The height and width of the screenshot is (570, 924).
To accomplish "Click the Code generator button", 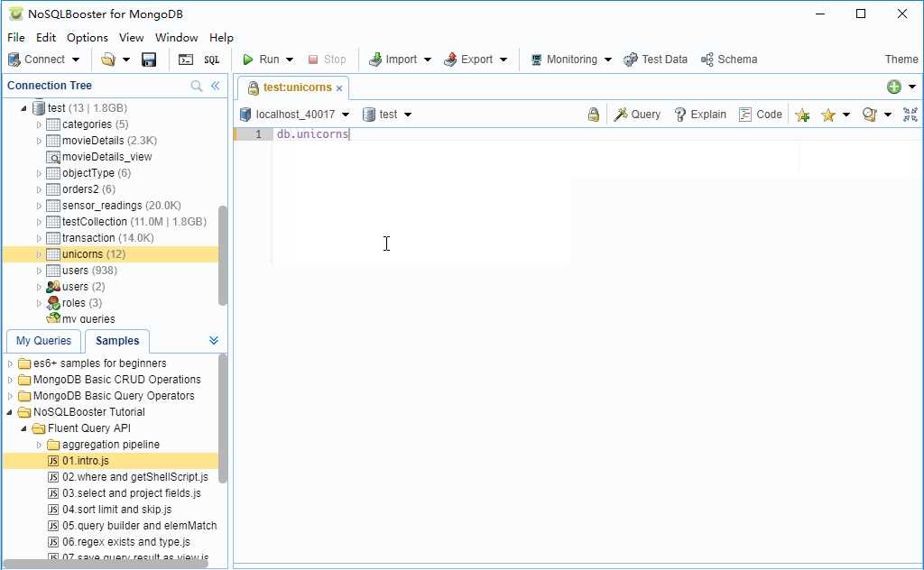I will [761, 115].
